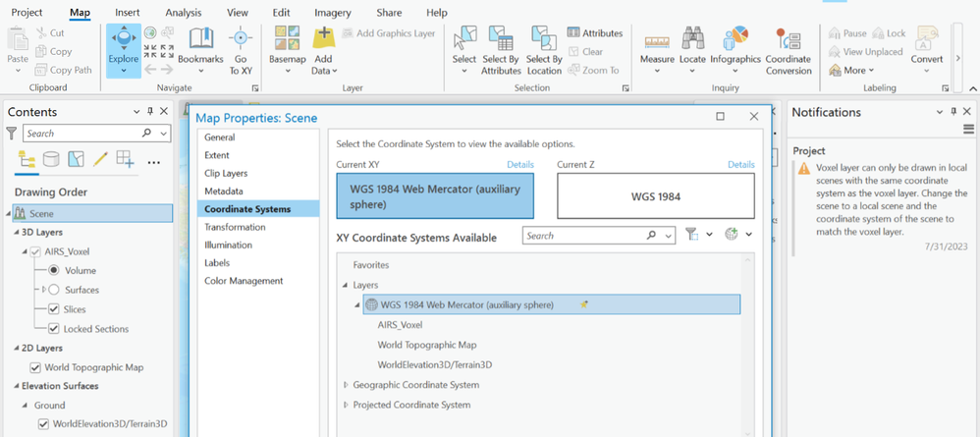Switch to the Insert ribbon tab
This screenshot has height=437, width=980.
pyautogui.click(x=128, y=13)
